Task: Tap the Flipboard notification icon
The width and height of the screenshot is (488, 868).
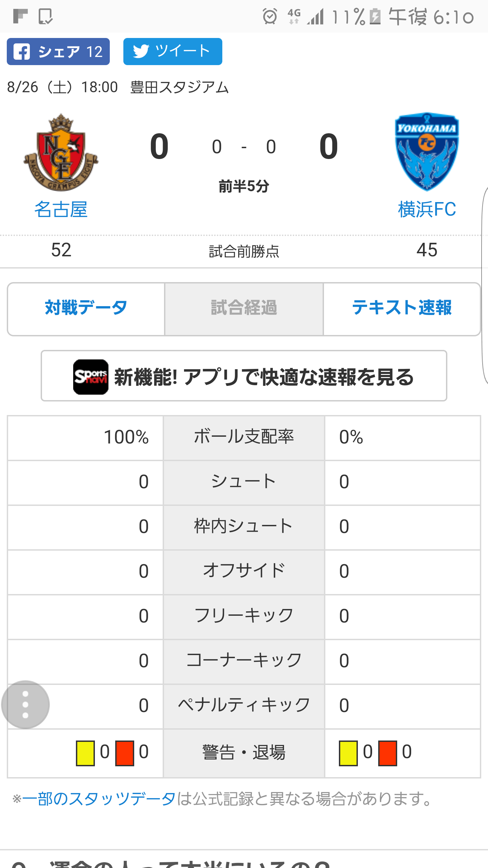Action: click(20, 16)
